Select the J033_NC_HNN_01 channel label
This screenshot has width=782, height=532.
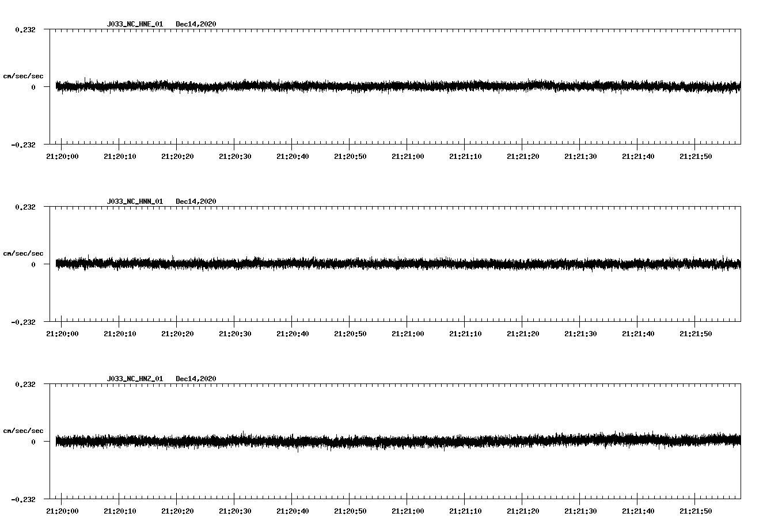pyautogui.click(x=134, y=201)
